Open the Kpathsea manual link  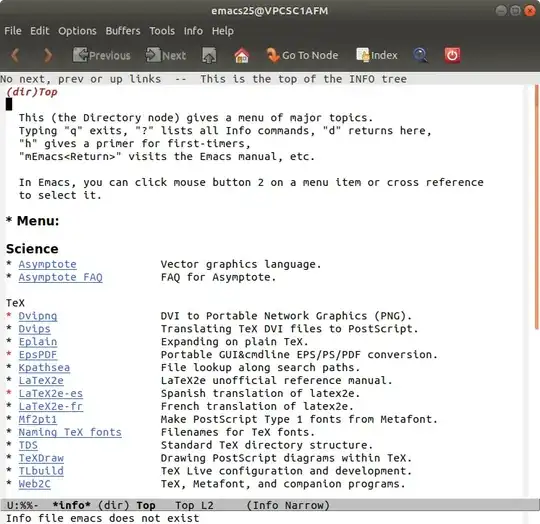pos(44,368)
